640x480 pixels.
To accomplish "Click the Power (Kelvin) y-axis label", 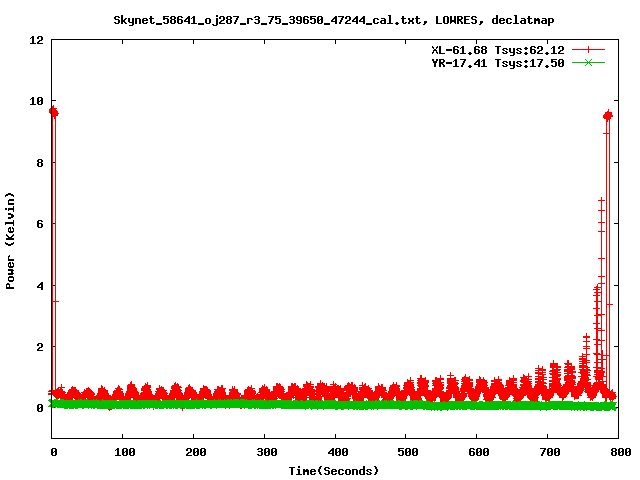I will pyautogui.click(x=10, y=241).
